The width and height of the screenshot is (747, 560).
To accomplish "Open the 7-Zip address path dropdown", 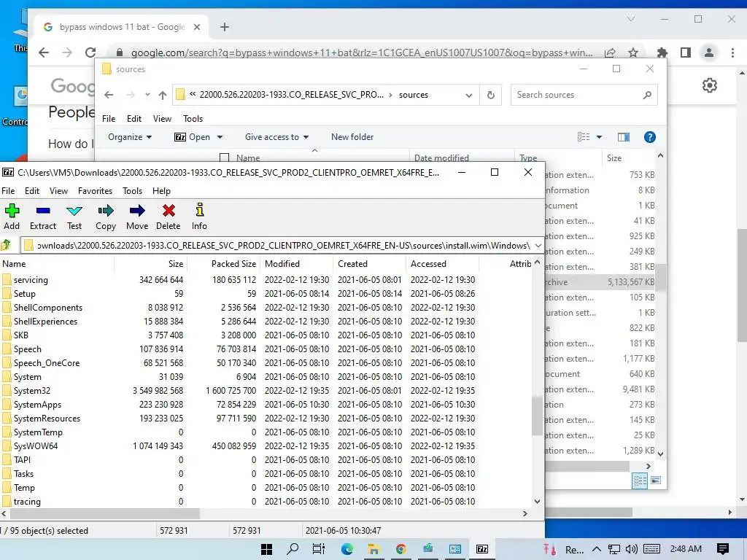I will (x=538, y=246).
